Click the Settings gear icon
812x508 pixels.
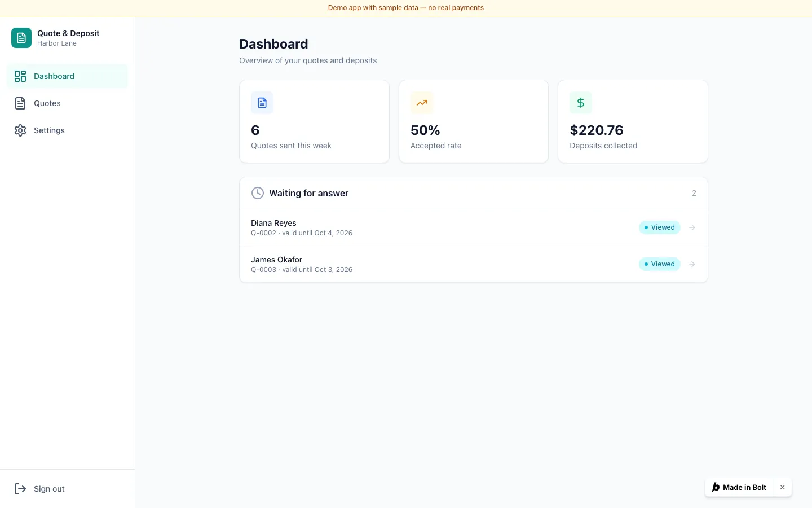click(x=20, y=130)
